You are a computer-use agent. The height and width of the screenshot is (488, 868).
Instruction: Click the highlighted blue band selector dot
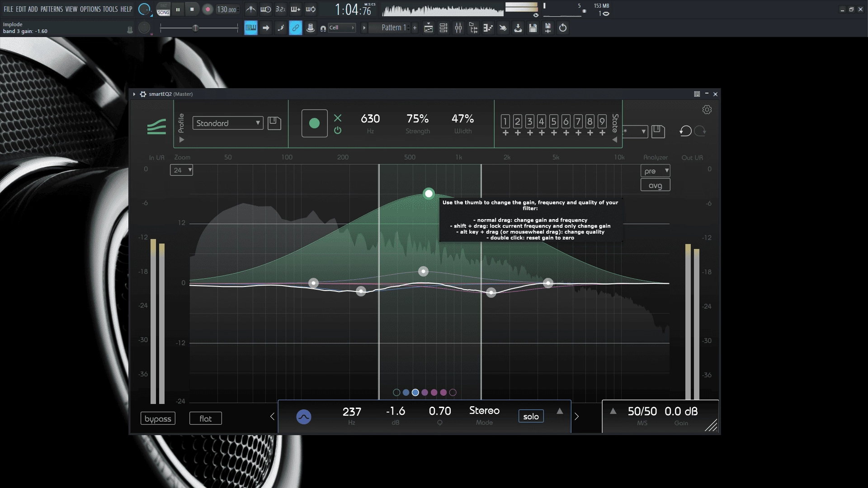(415, 392)
